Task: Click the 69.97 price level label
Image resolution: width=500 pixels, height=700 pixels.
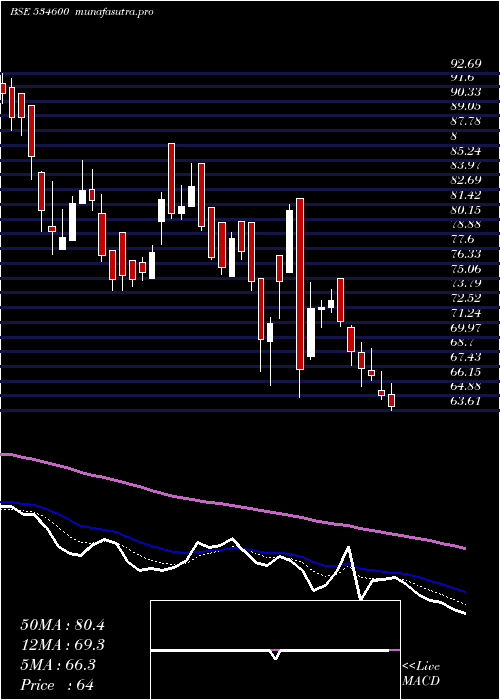Action: coord(466,327)
